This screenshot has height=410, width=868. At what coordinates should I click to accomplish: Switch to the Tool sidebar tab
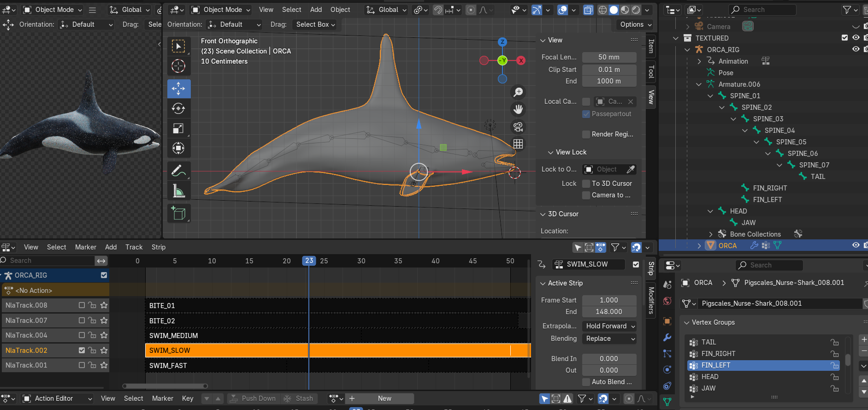click(651, 71)
